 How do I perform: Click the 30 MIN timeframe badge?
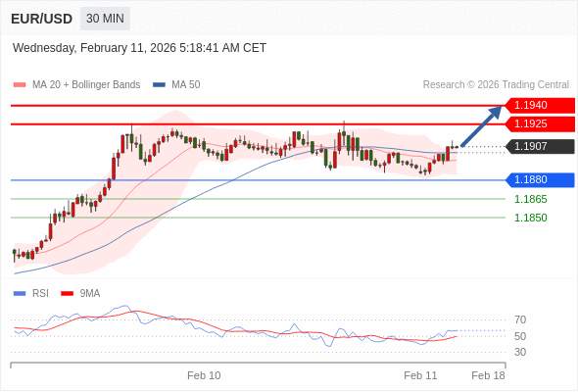[105, 19]
